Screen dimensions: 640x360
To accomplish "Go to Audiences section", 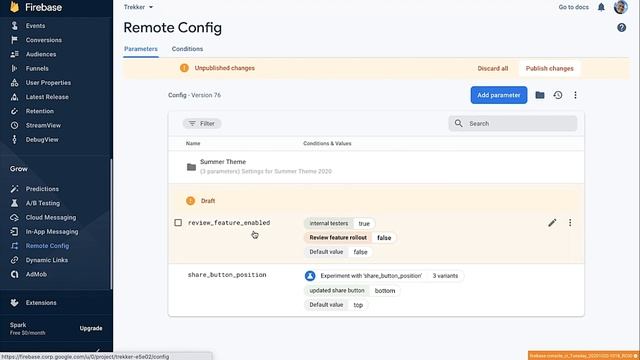I will pos(41,54).
